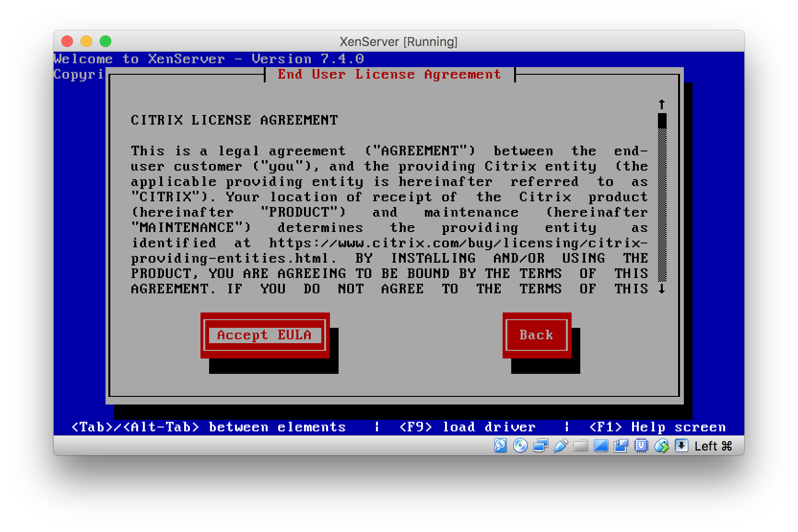Click the CITRIX LICENSE AGREEMENT heading
This screenshot has height=532, width=798.
pos(235,120)
